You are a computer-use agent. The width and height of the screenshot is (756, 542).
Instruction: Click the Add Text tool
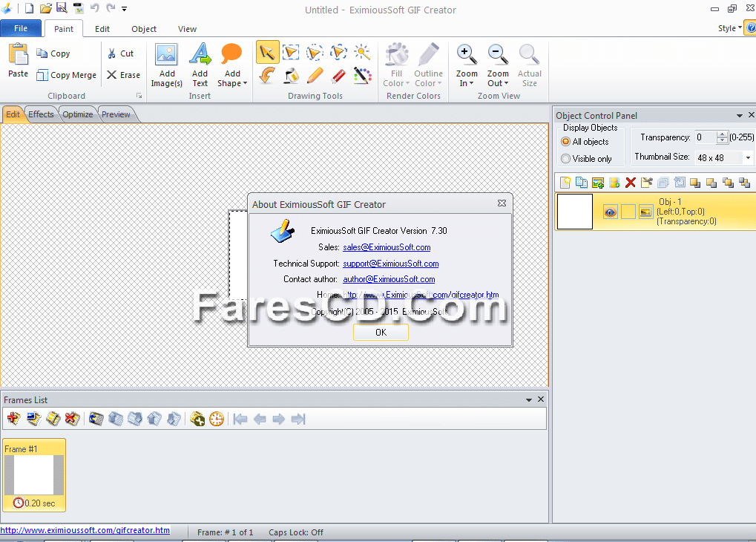200,65
